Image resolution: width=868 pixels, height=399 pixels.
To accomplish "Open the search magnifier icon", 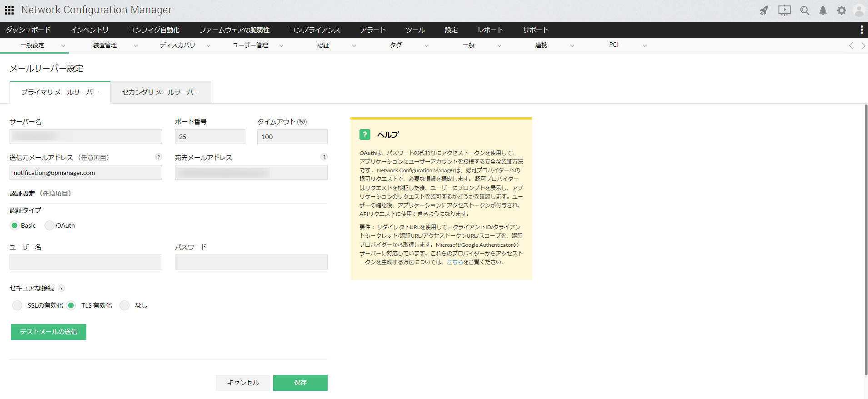I will (x=805, y=10).
